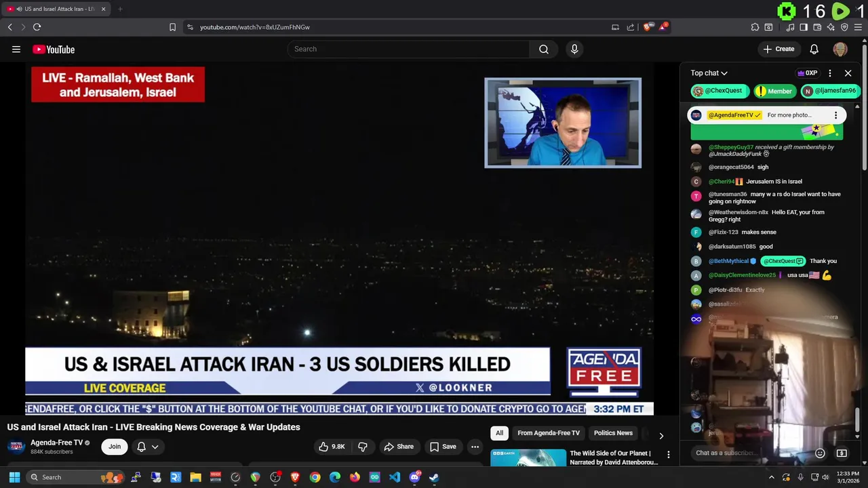Open Brave Leo AI sparkle icon
This screenshot has width=868, height=488.
(x=831, y=27)
